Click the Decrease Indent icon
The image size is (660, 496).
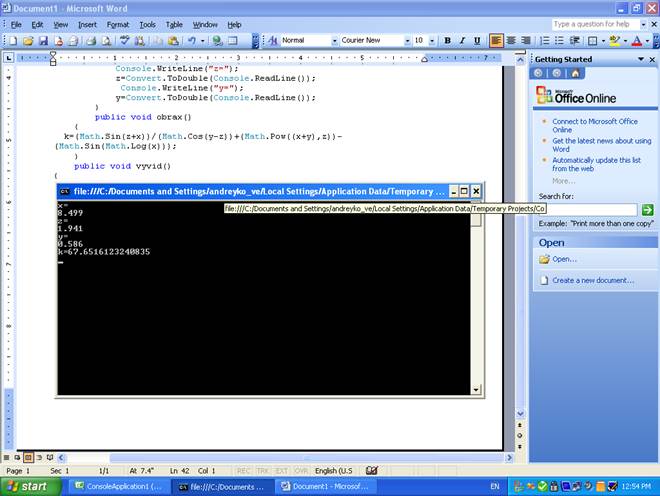pyautogui.click(x=574, y=40)
